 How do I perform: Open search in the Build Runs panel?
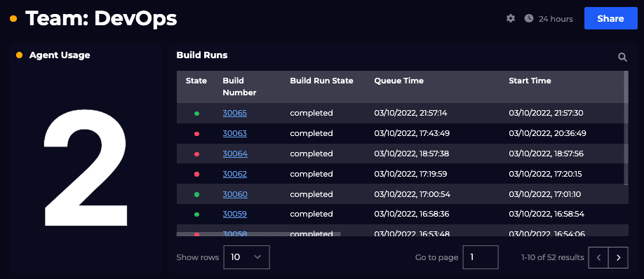coord(623,57)
